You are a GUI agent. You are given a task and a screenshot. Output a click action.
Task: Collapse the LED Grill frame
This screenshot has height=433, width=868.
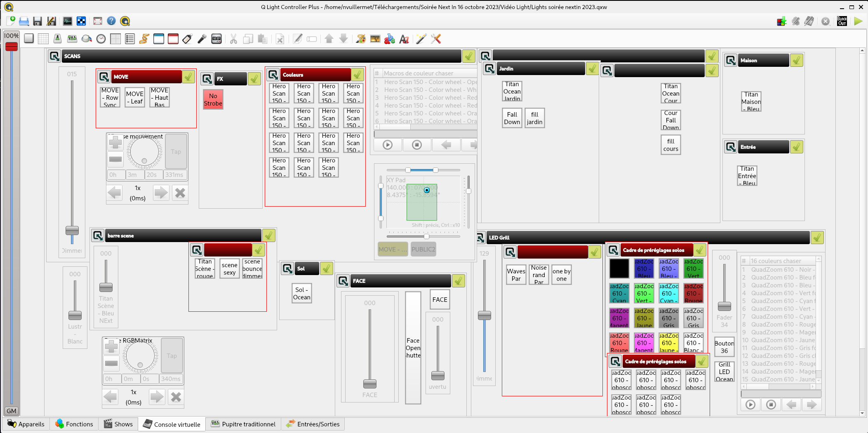[x=480, y=238]
